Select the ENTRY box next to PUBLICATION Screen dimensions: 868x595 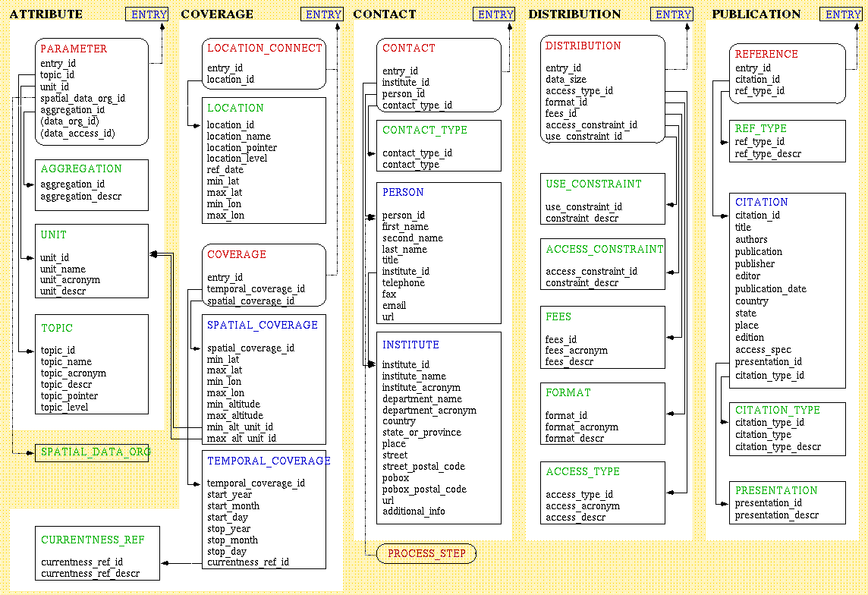[x=843, y=14]
